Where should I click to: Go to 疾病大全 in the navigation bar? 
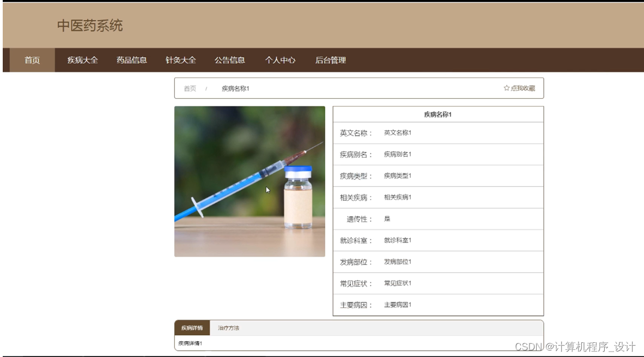pyautogui.click(x=83, y=60)
